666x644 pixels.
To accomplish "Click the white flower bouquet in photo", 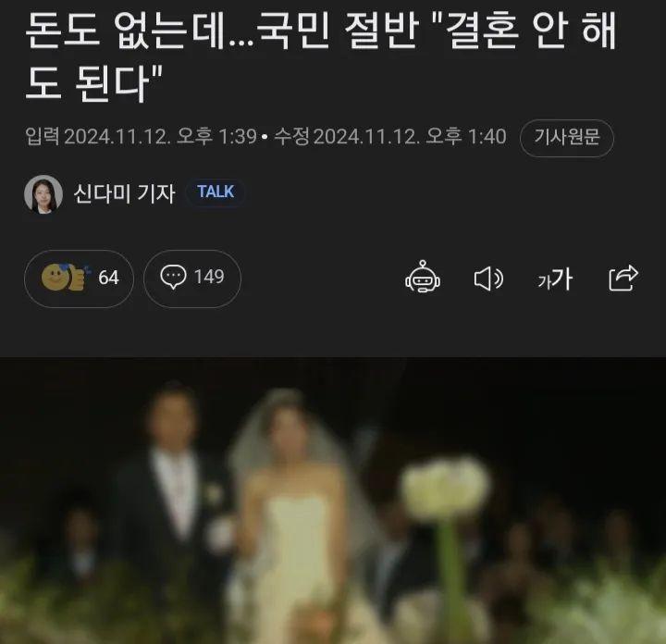I will click(445, 487).
